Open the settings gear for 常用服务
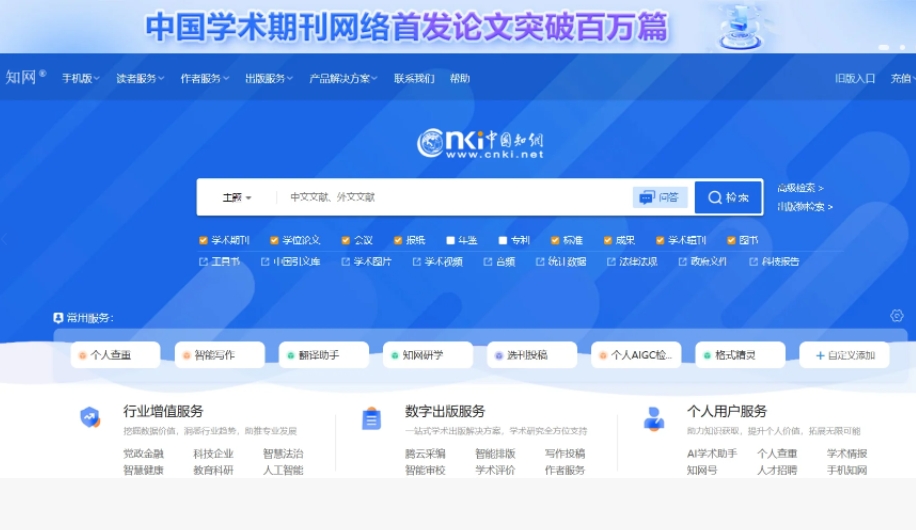916x530 pixels. [897, 316]
